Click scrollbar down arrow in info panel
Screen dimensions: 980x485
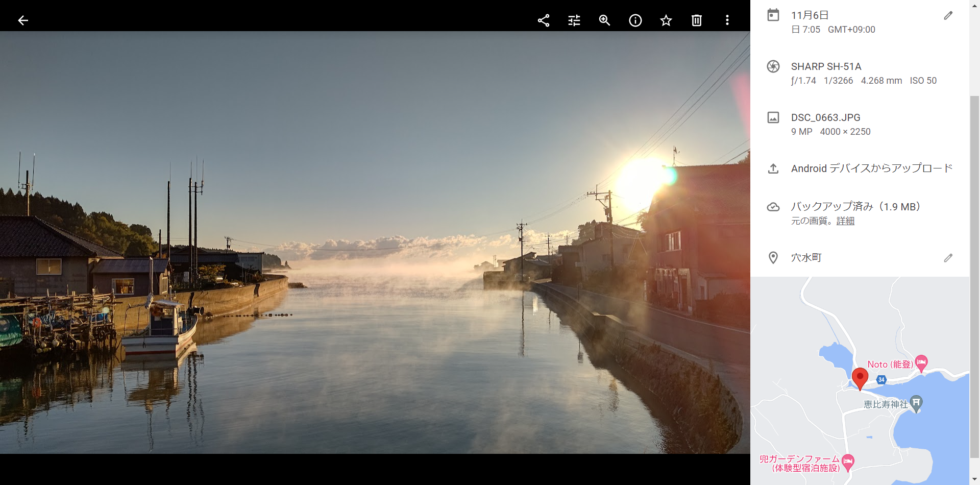974,480
